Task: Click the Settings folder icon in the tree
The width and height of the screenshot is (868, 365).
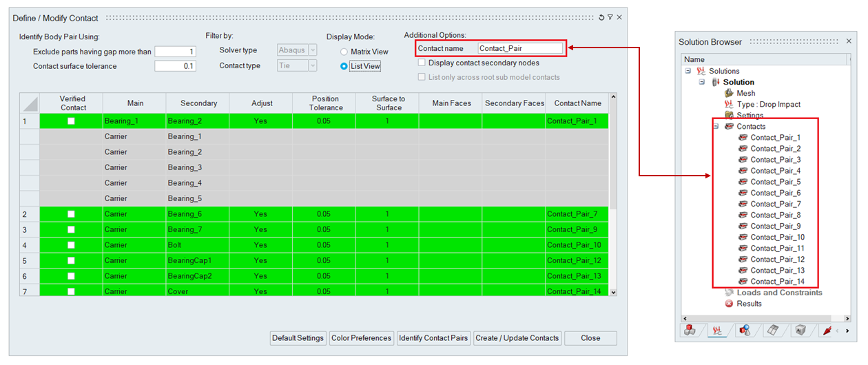Action: pyautogui.click(x=730, y=115)
